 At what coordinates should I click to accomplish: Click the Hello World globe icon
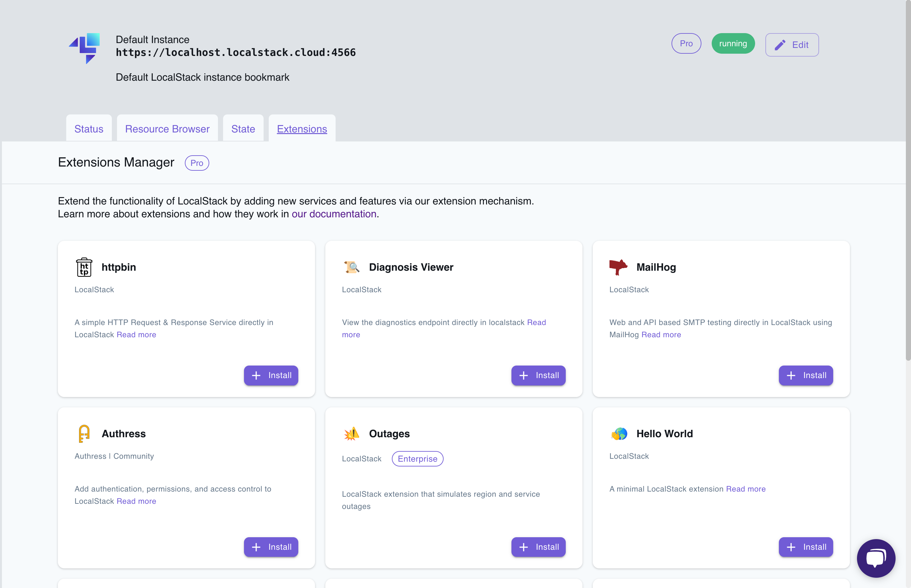(618, 433)
